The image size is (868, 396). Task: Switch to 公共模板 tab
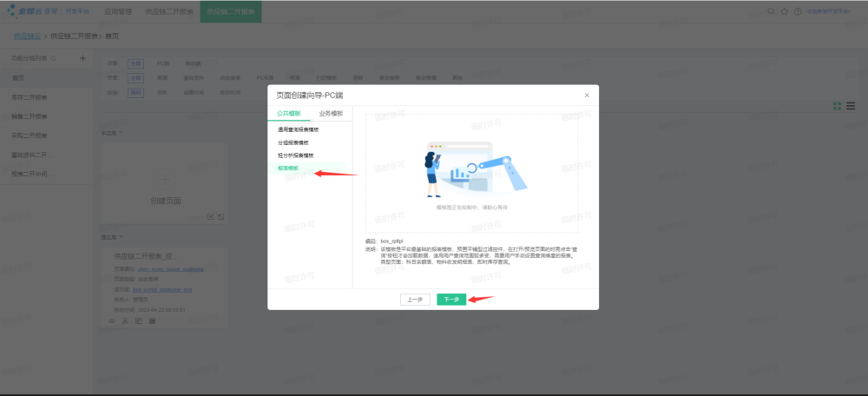point(288,114)
